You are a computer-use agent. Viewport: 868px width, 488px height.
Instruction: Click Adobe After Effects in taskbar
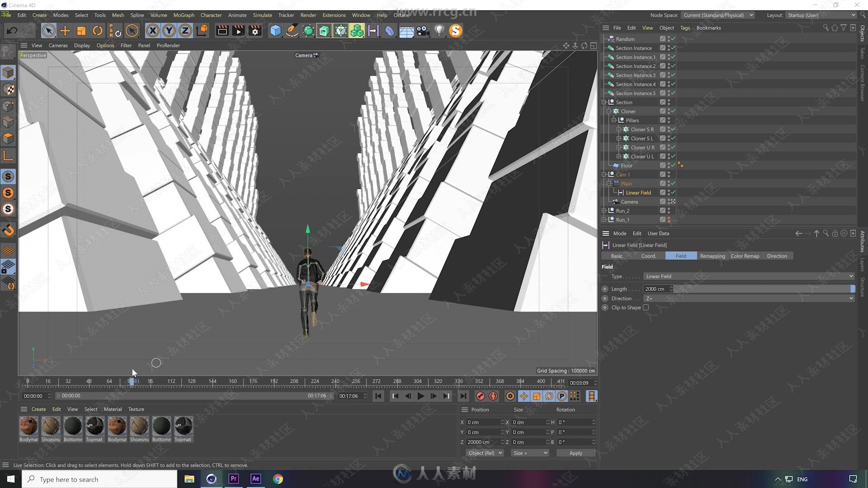pyautogui.click(x=255, y=479)
